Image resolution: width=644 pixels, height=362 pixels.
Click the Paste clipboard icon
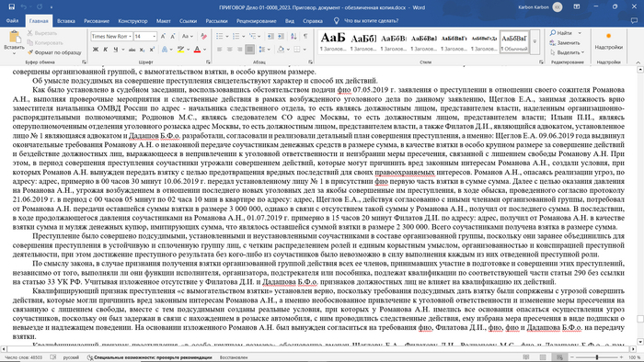[x=15, y=37]
